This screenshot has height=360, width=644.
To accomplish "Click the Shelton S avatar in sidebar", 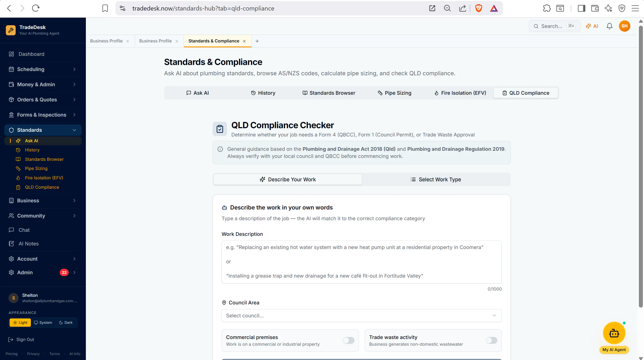I will (x=13, y=298).
